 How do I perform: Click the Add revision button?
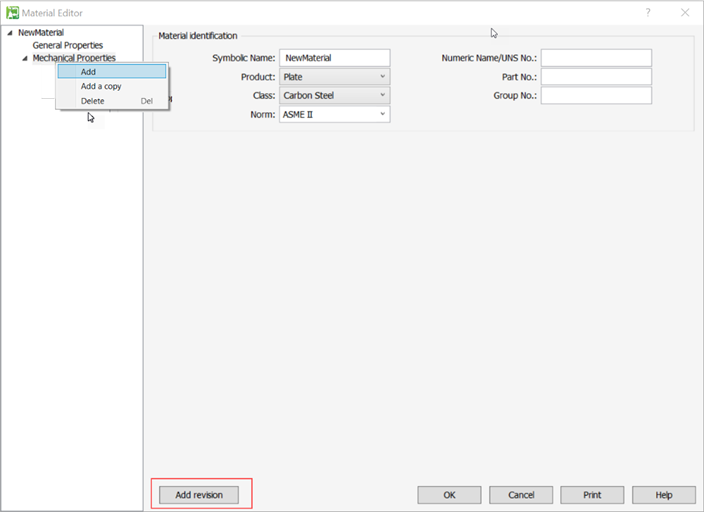(x=199, y=495)
